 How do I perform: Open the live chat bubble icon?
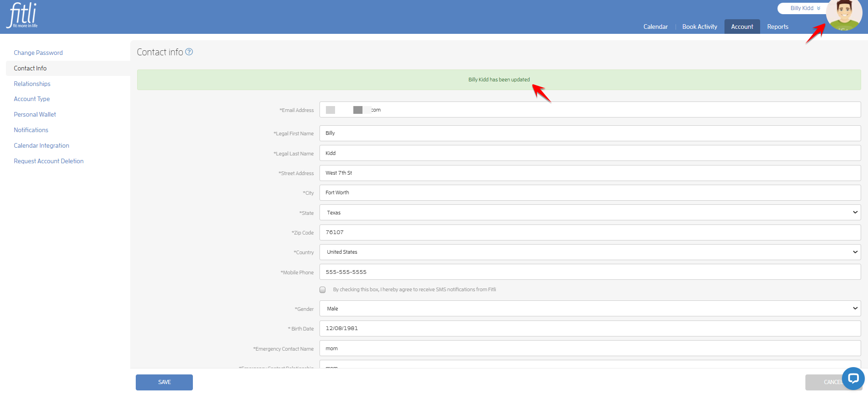pyautogui.click(x=853, y=378)
